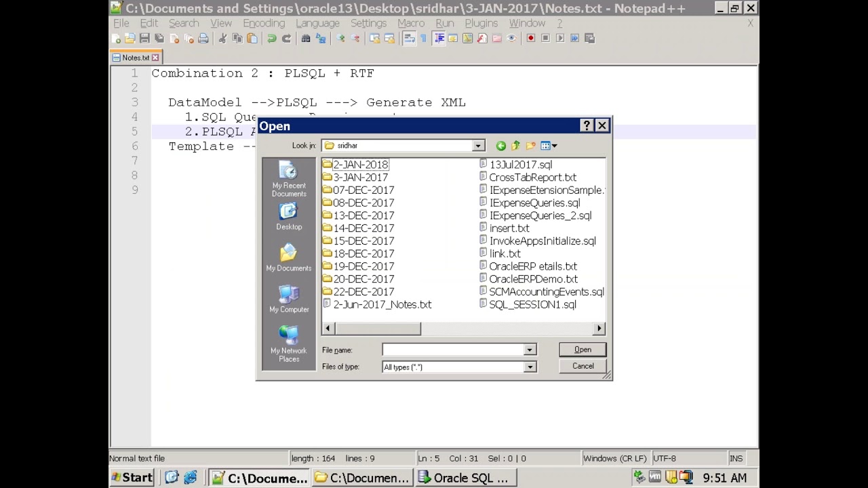Click the Playback macro icon

click(560, 39)
